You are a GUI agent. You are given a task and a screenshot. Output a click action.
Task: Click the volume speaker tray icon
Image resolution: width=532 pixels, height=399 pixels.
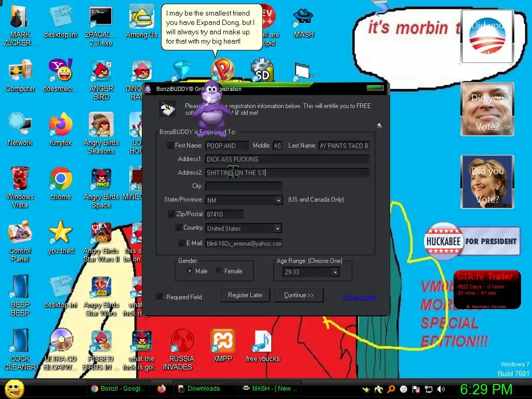[x=441, y=389]
